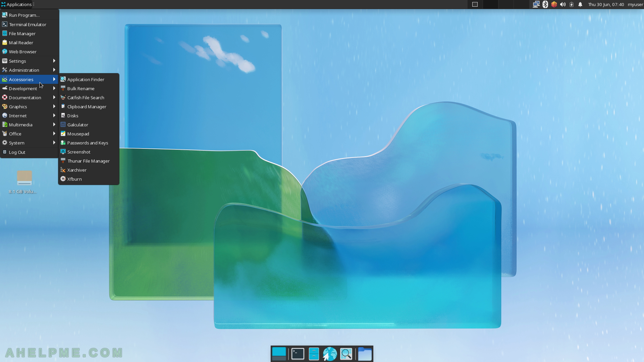Expand the Internet submenu arrow
The height and width of the screenshot is (362, 644).
click(54, 116)
